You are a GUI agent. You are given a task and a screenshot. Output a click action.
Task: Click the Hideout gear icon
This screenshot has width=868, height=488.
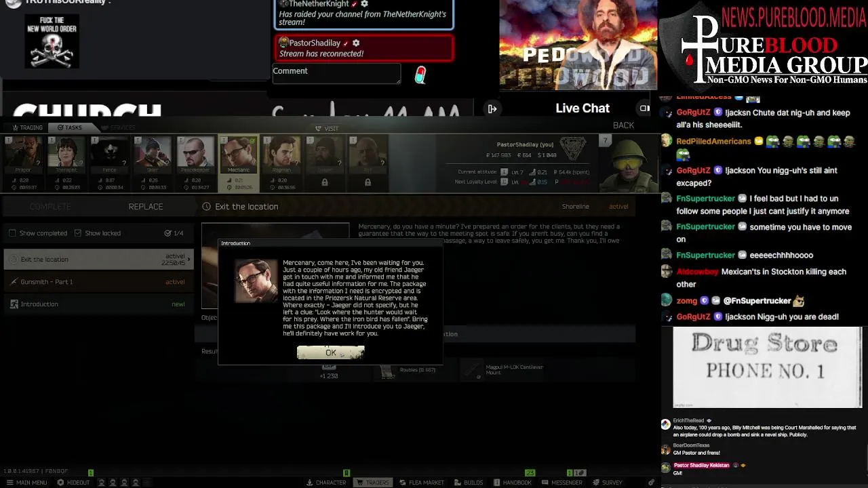pos(60,483)
